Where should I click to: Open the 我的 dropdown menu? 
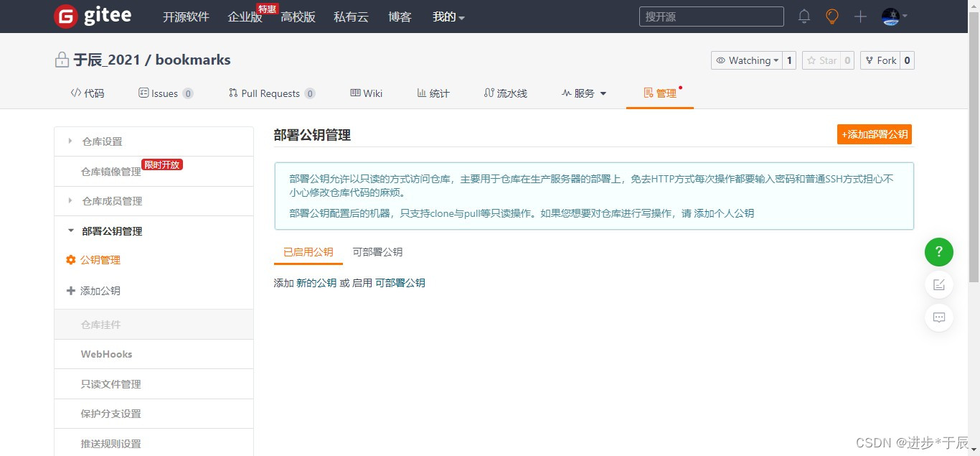[x=448, y=17]
